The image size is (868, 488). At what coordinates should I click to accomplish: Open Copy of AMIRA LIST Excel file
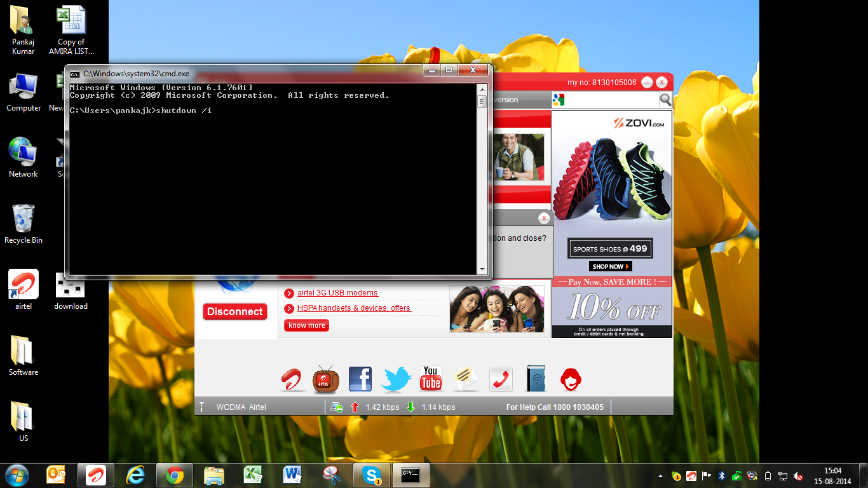(x=71, y=30)
